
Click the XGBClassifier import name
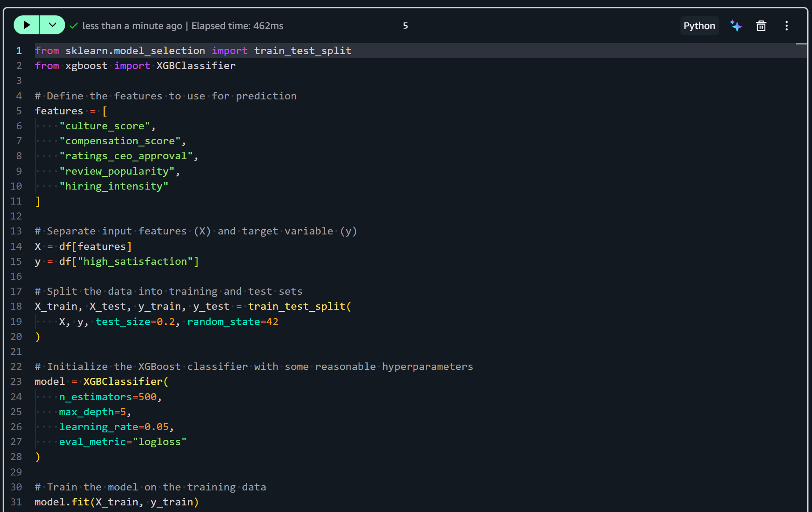click(196, 66)
